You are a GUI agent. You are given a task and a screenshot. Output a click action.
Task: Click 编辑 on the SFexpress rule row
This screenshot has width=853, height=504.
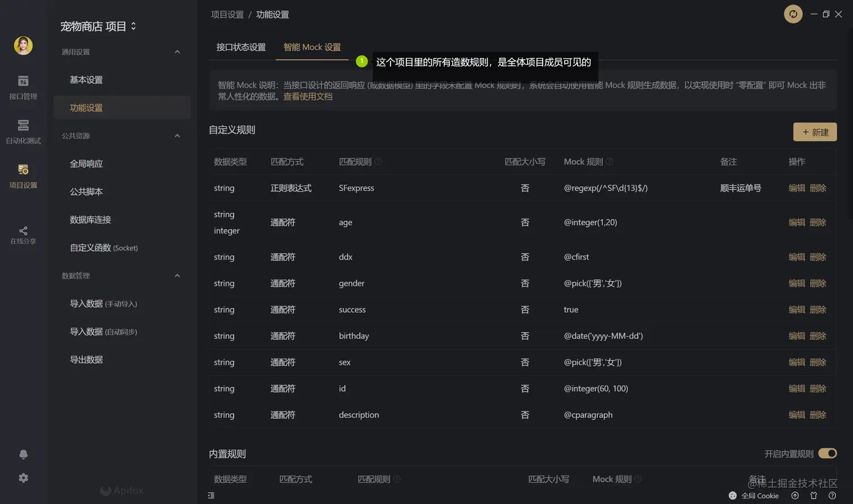796,188
